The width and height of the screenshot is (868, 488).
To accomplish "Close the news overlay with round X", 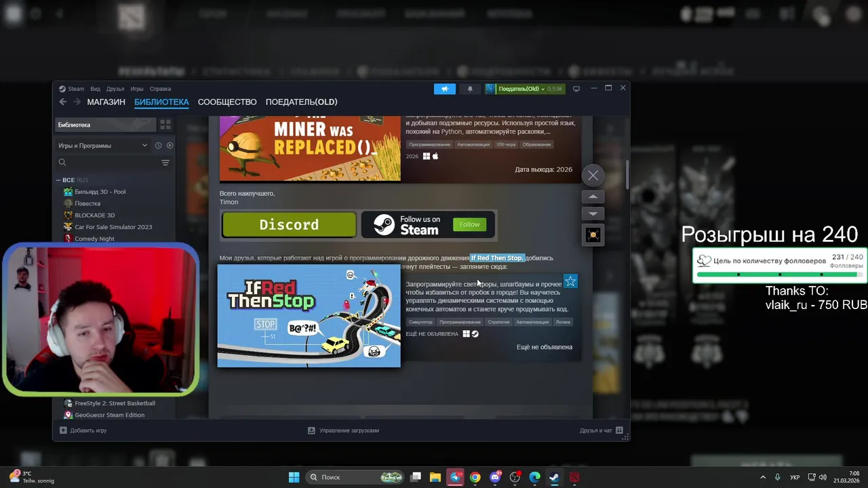I will tap(593, 176).
